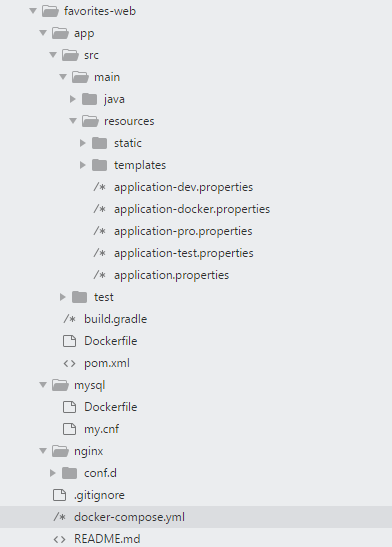Open application-dev.properties file
The width and height of the screenshot is (392, 547).
click(x=183, y=187)
